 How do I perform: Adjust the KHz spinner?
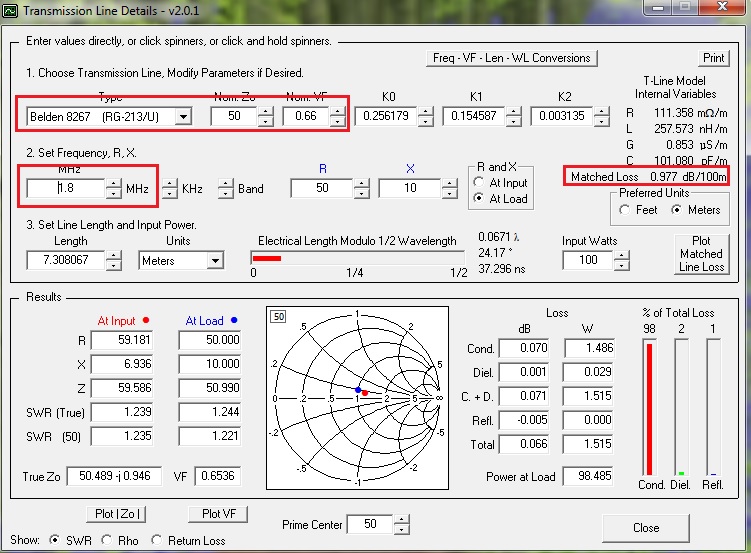point(170,188)
